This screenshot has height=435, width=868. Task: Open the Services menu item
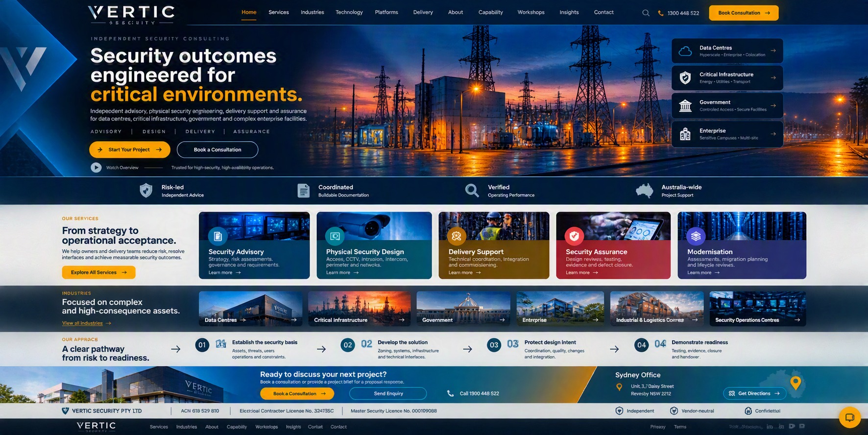pyautogui.click(x=279, y=12)
